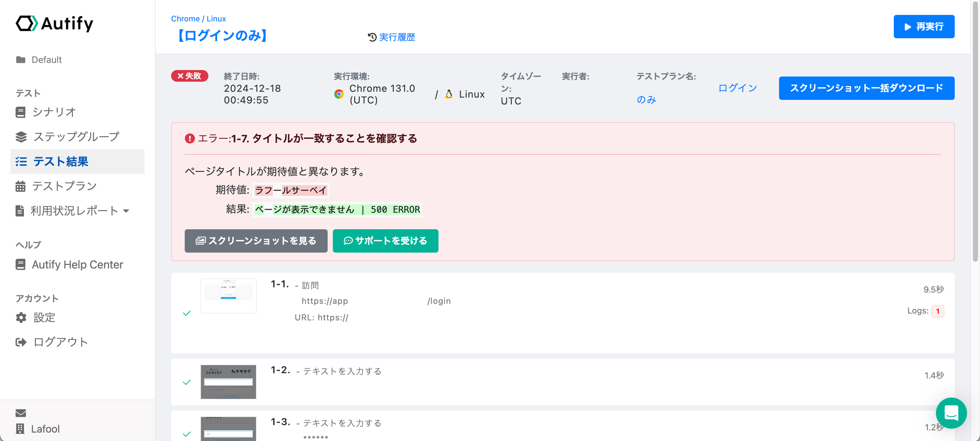
Task: Click スクリーンショットを見る button
Action: (x=256, y=241)
